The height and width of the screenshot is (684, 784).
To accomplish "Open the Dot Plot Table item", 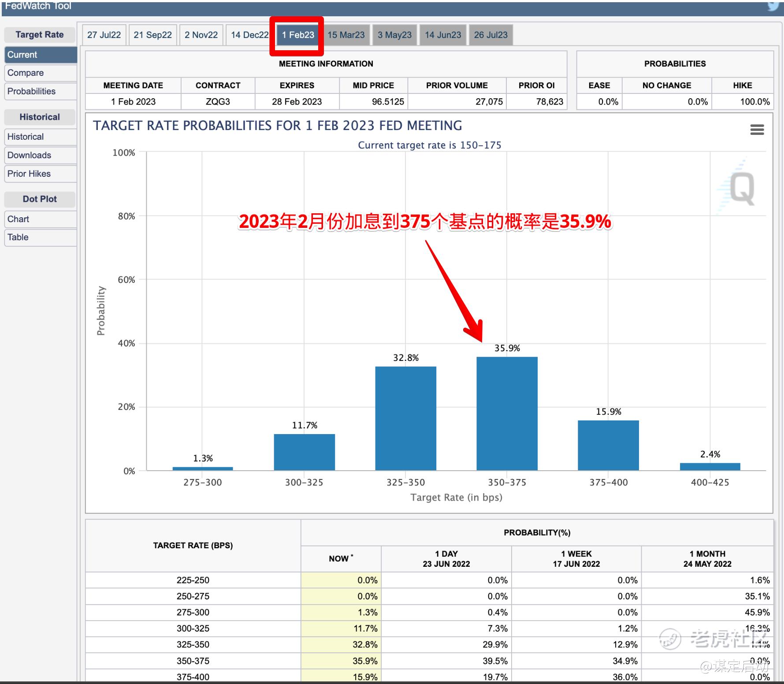I will [x=40, y=237].
